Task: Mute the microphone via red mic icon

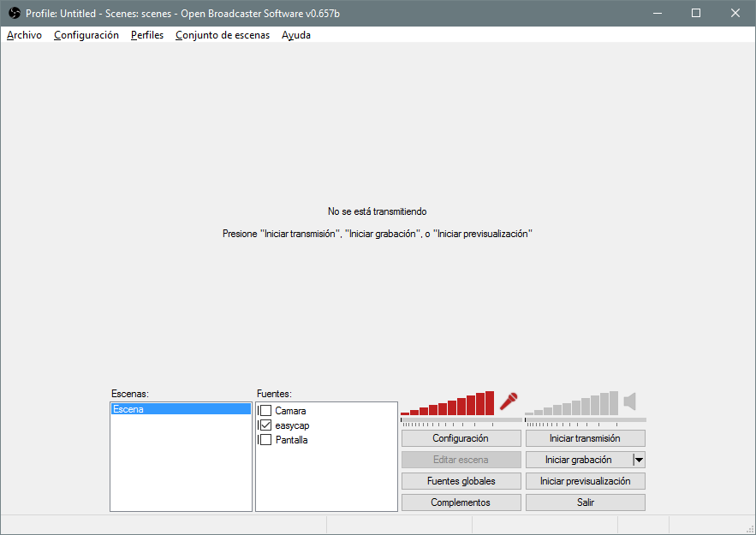Action: [509, 401]
